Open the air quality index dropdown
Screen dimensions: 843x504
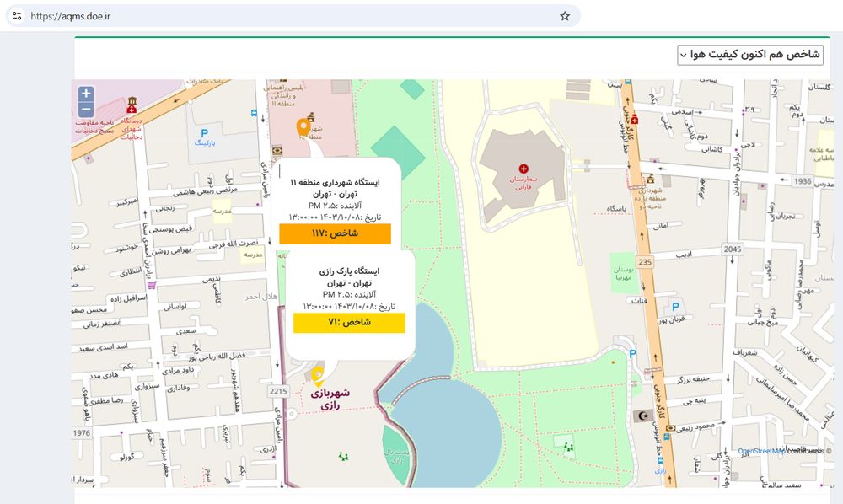tap(750, 55)
